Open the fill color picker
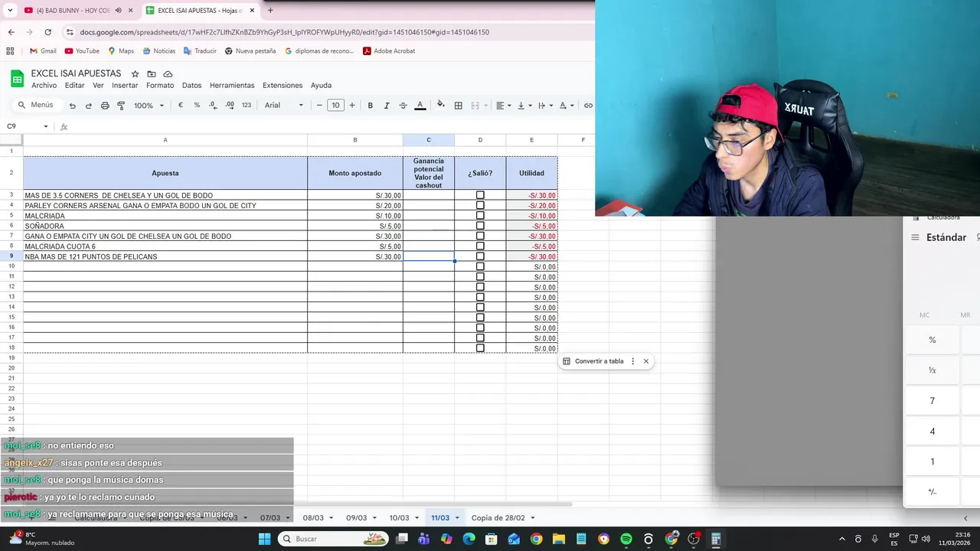The height and width of the screenshot is (551, 980). pos(440,106)
